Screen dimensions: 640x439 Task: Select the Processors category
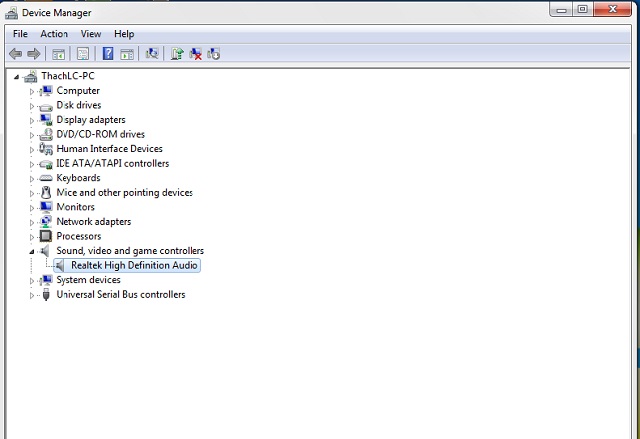point(78,236)
